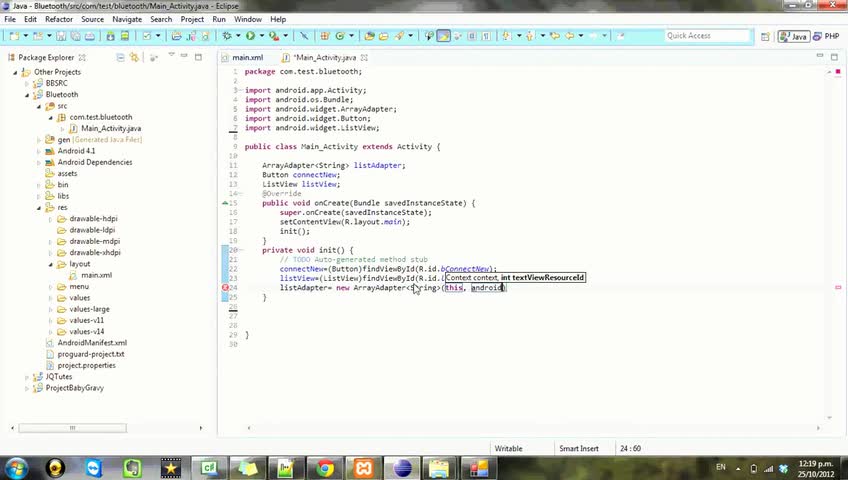This screenshot has height=480, width=848.
Task: Click Next Annotation arrow icon
Action: (x=507, y=36)
